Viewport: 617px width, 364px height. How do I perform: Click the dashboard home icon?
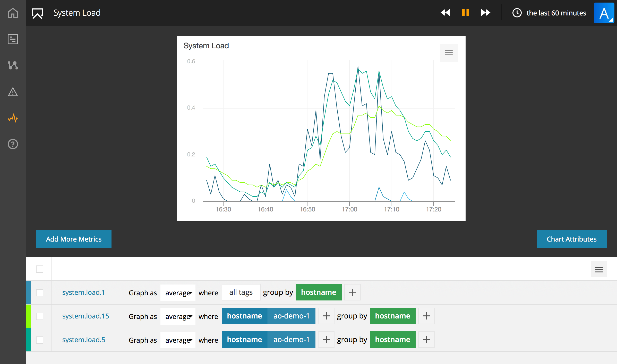point(13,13)
